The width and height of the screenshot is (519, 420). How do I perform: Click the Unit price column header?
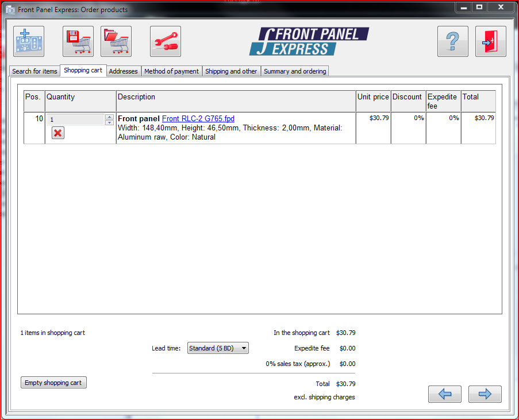(374, 101)
